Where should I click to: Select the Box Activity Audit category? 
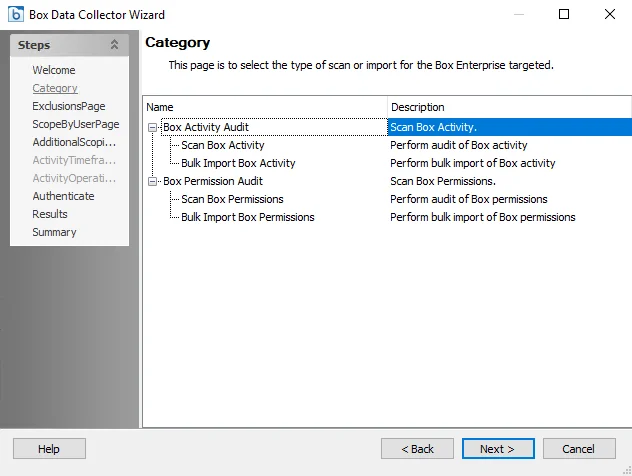(206, 127)
